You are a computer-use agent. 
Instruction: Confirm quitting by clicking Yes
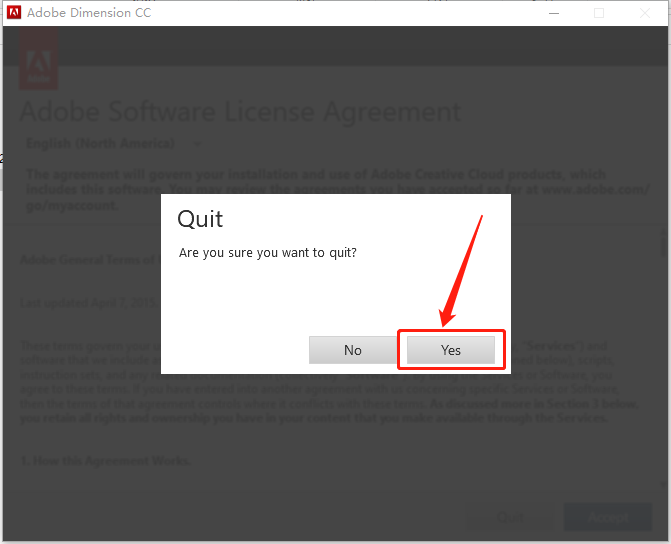pyautogui.click(x=451, y=350)
